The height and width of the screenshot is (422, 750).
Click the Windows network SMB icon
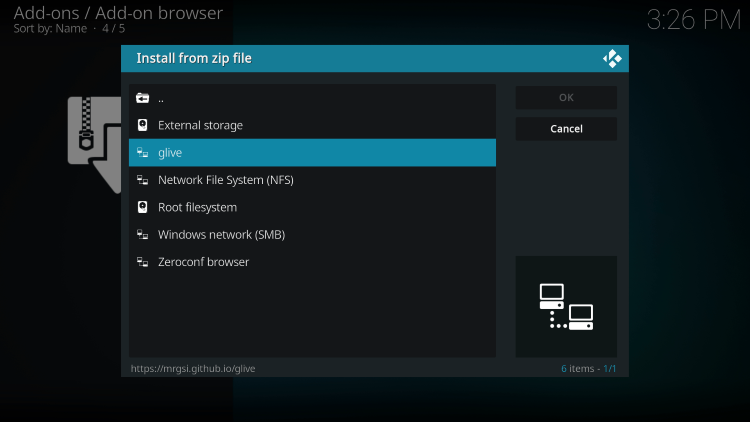pos(143,235)
